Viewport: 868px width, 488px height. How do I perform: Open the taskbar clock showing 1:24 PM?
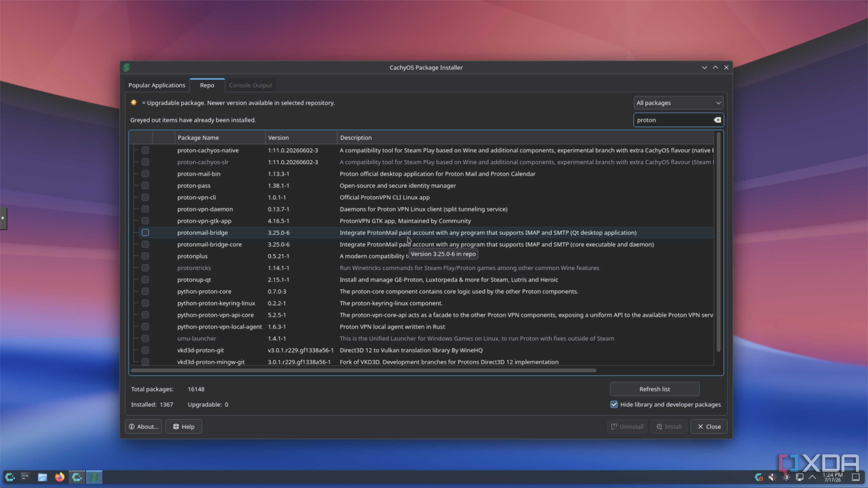click(x=832, y=477)
